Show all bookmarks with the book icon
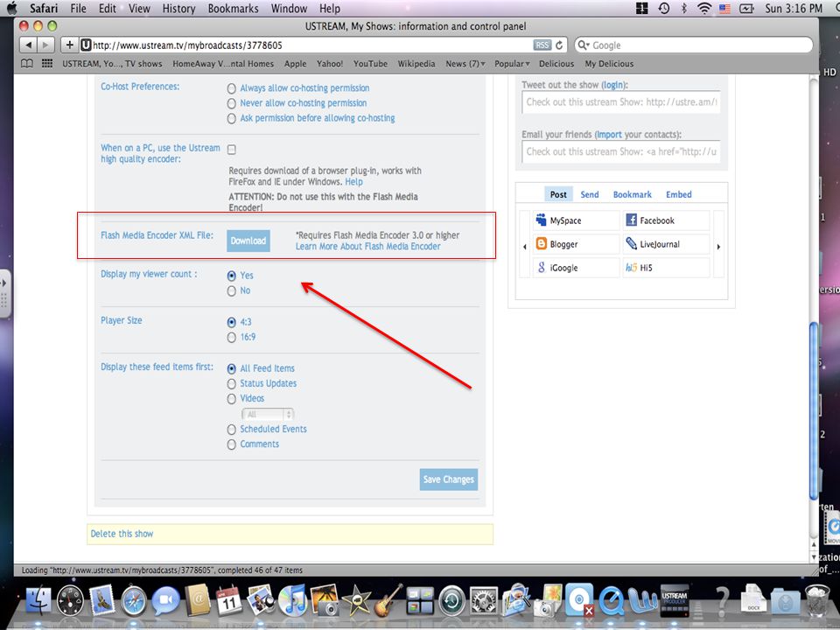 27,63
